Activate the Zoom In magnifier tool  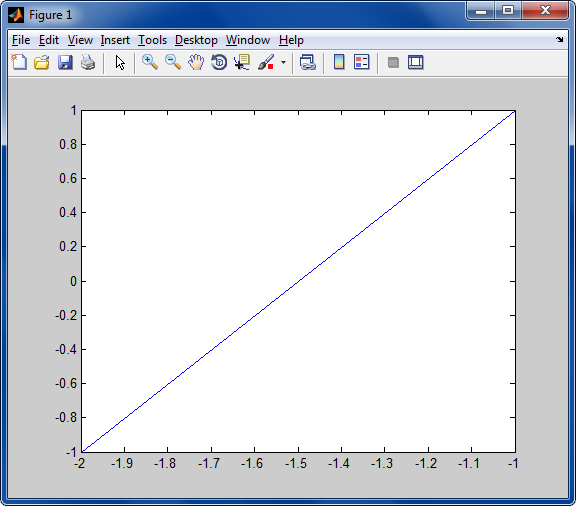point(150,62)
